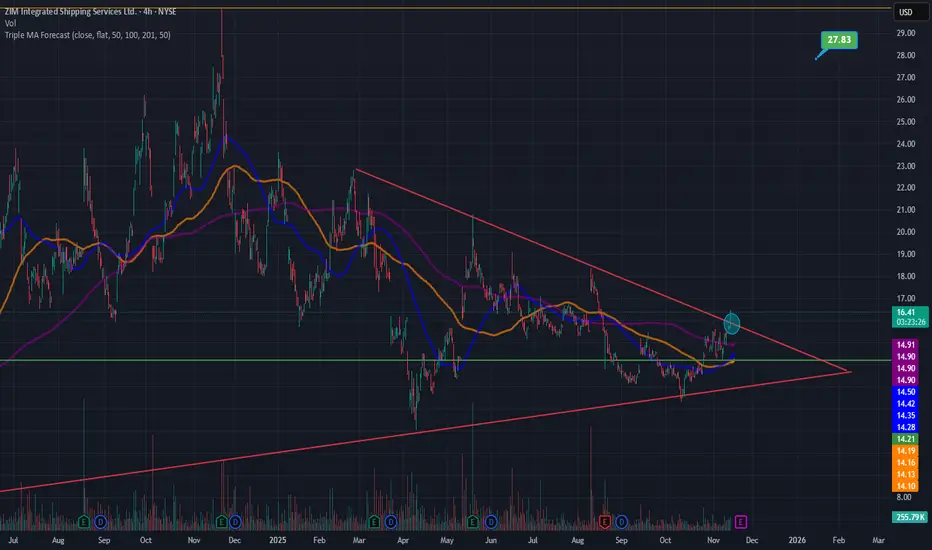Click the green 27.83 price target callout
Image resolution: width=932 pixels, height=550 pixels.
coord(839,40)
